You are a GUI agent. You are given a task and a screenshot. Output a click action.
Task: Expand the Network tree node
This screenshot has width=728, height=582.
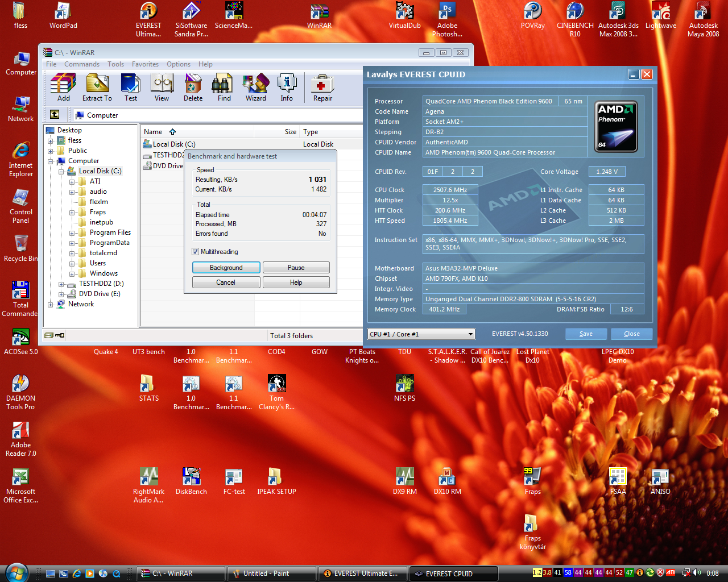[51, 304]
